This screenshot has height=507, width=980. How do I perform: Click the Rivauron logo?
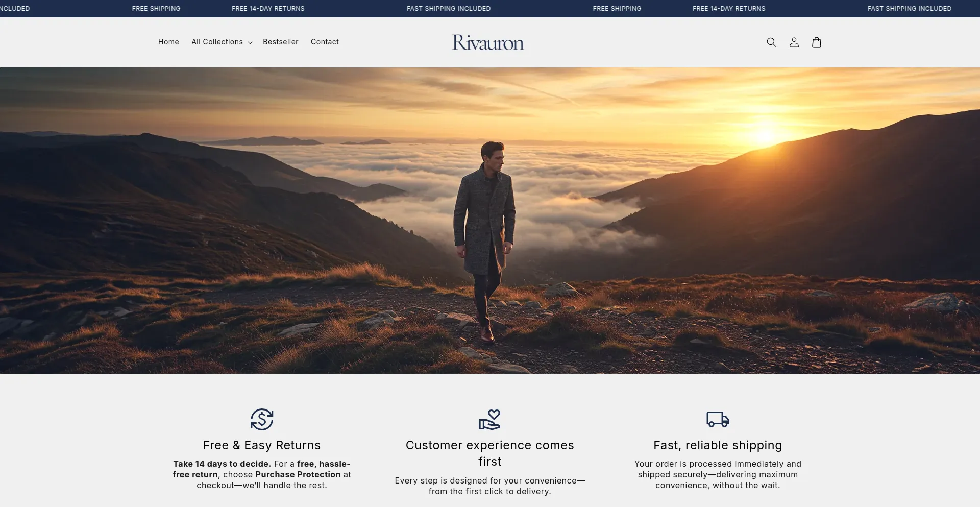coord(487,43)
